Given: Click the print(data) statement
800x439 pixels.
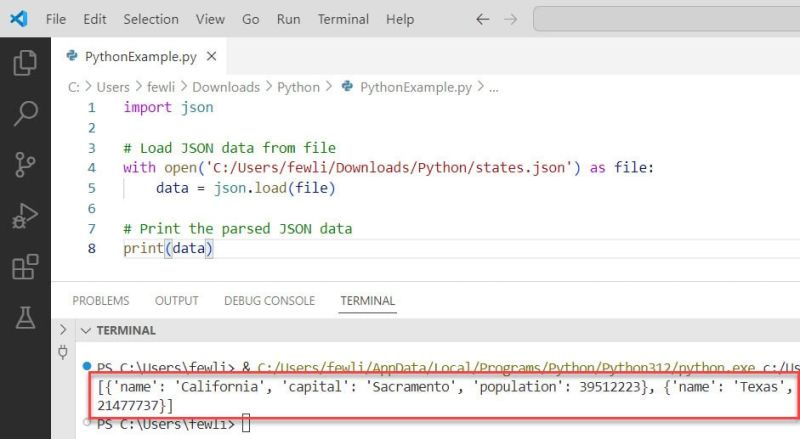Looking at the screenshot, I should pos(168,249).
